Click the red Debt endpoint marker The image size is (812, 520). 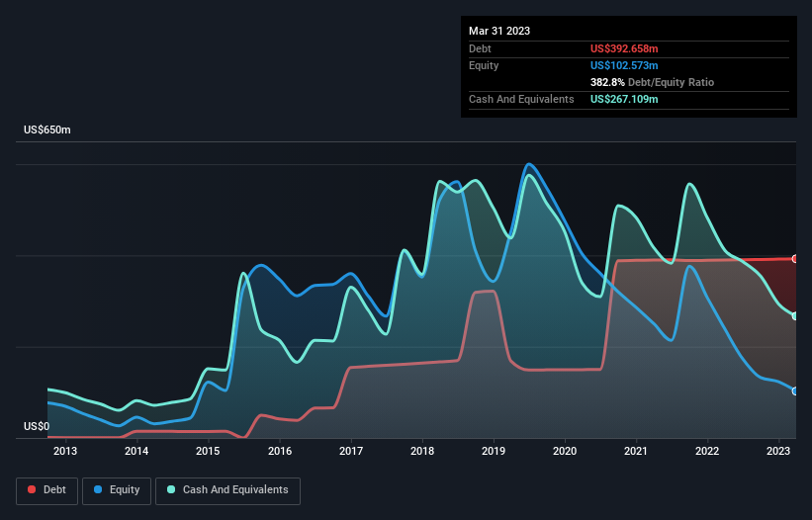(795, 259)
